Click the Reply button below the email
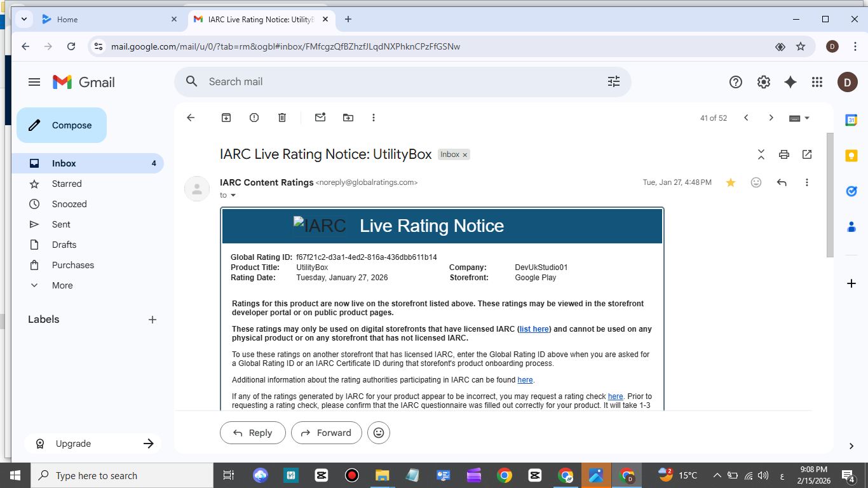 252,433
